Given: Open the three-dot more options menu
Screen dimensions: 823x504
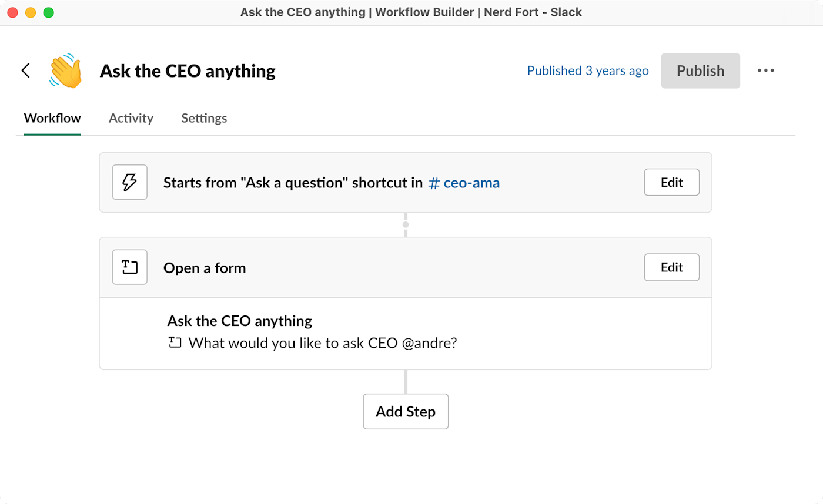Looking at the screenshot, I should (766, 71).
